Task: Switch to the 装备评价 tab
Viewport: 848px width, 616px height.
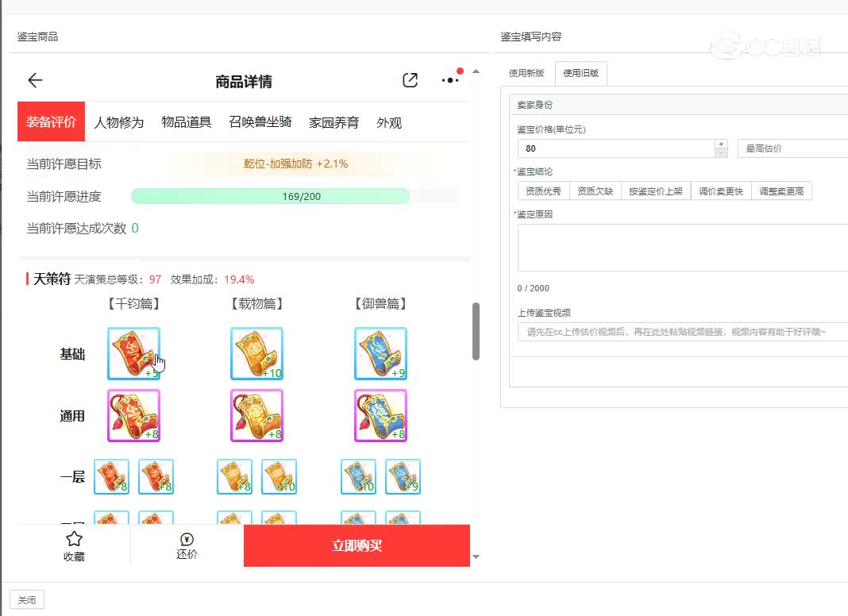Action: (51, 121)
